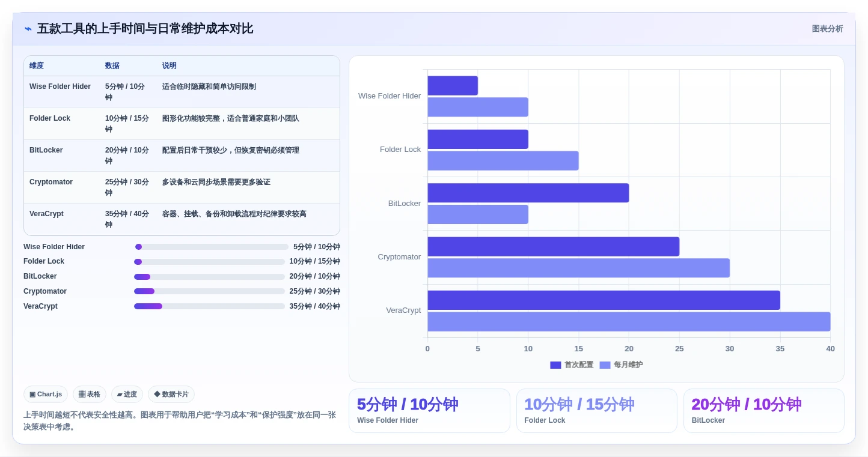Click the Wise Folder Hider 每月维护 chart bar
This screenshot has width=868, height=457.
pos(478,107)
